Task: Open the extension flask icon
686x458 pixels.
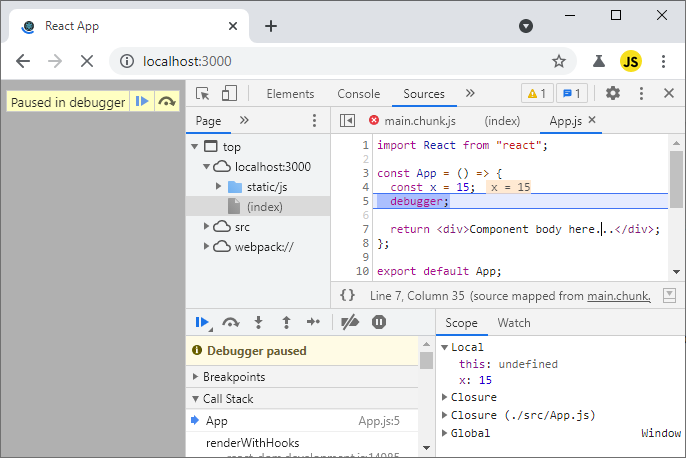Action: tap(598, 61)
